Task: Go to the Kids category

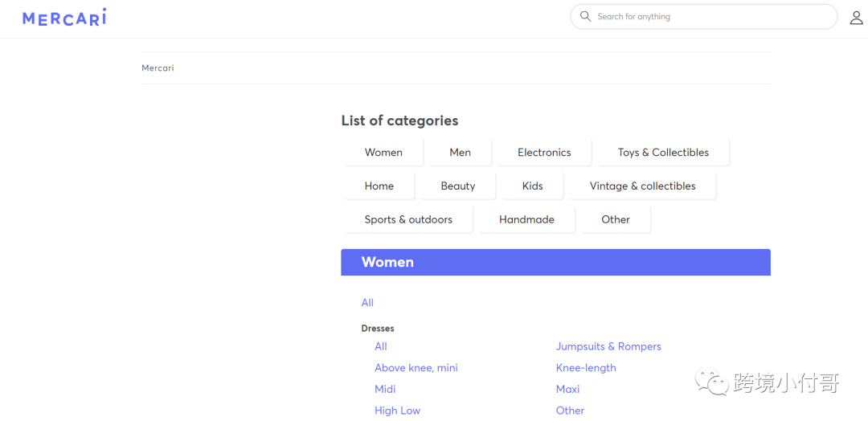Action: coord(532,186)
